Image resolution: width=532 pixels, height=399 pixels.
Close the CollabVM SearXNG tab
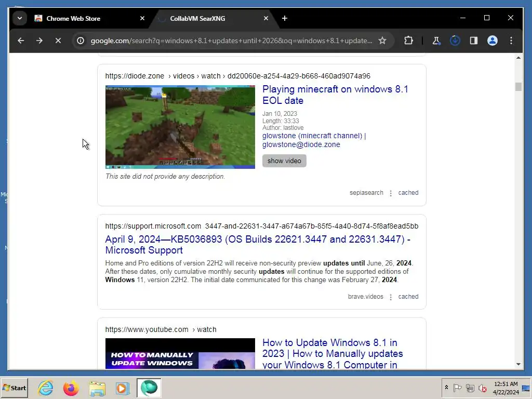pyautogui.click(x=266, y=18)
